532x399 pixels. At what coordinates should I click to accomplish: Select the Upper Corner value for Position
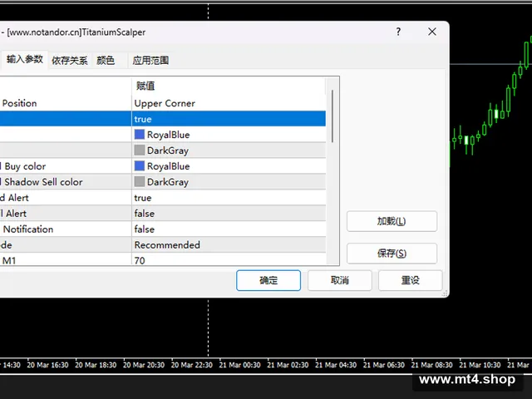[x=229, y=103]
